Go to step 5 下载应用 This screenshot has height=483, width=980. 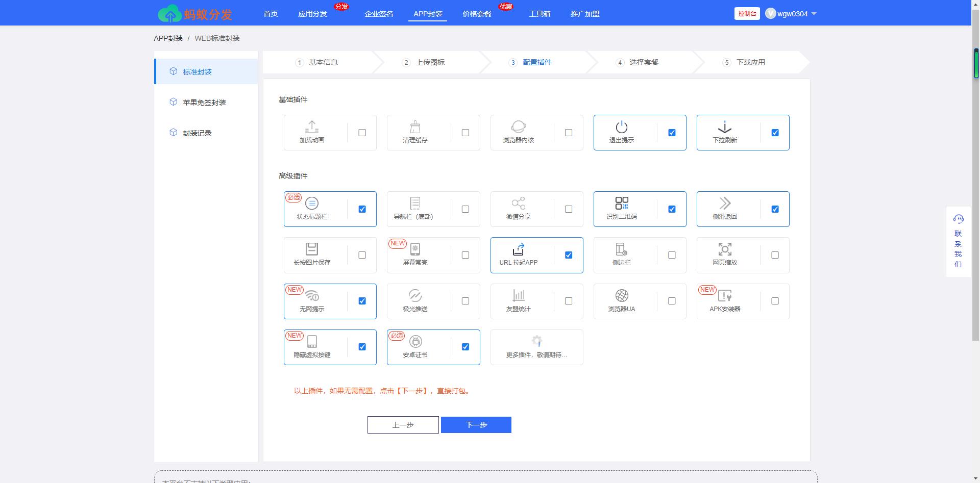tap(744, 62)
